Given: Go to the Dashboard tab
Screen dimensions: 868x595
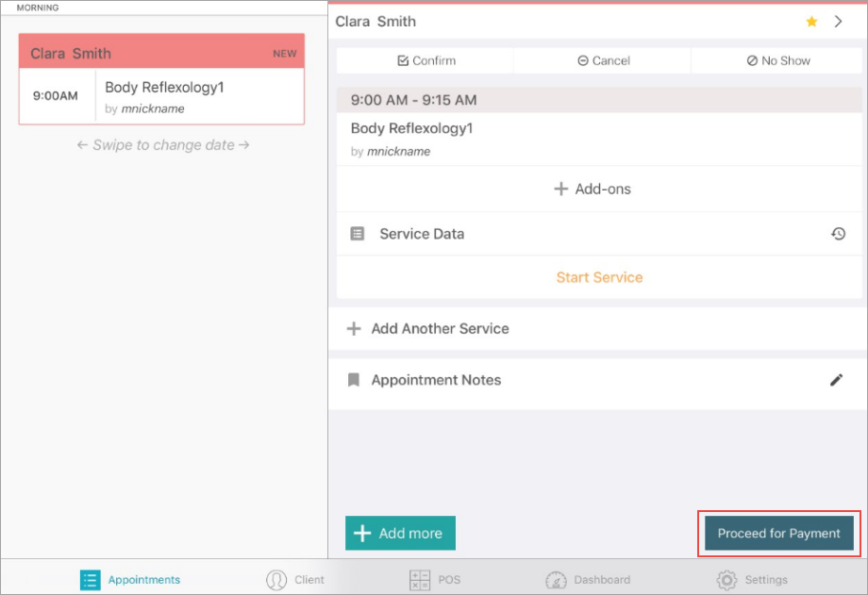Looking at the screenshot, I should pyautogui.click(x=588, y=580).
